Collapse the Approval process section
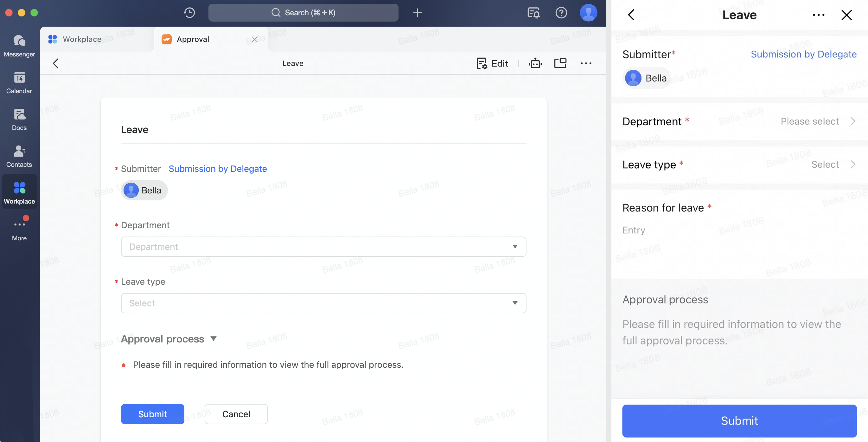This screenshot has width=868, height=442. coord(214,339)
